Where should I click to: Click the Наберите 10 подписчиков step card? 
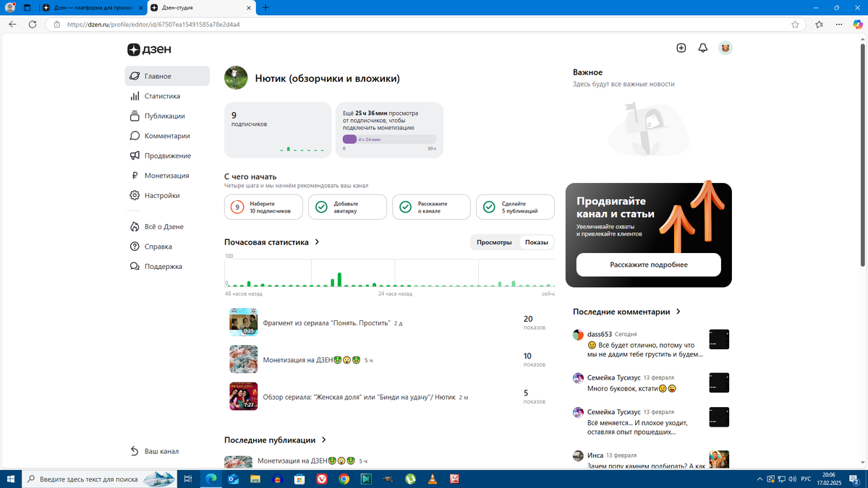click(263, 207)
